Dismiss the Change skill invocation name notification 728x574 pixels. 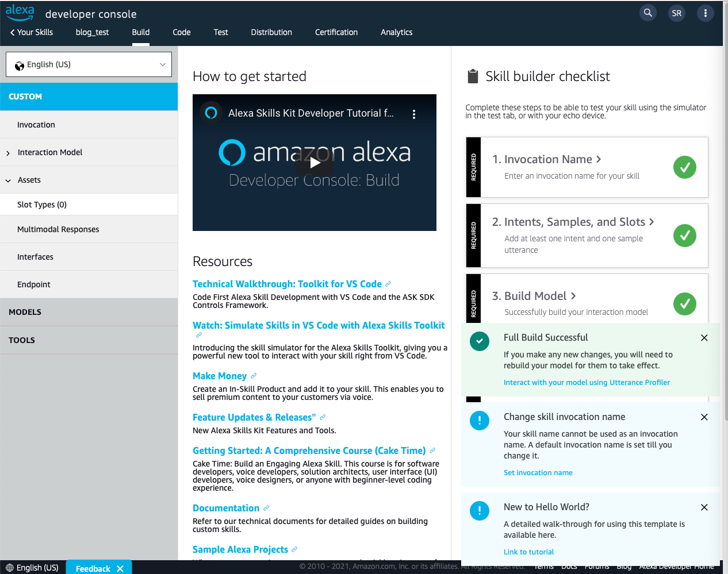(x=704, y=417)
